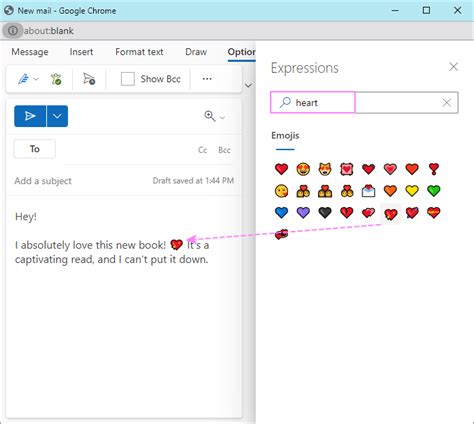This screenshot has height=424, width=474.
Task: Open the Insert tab
Action: 81,52
